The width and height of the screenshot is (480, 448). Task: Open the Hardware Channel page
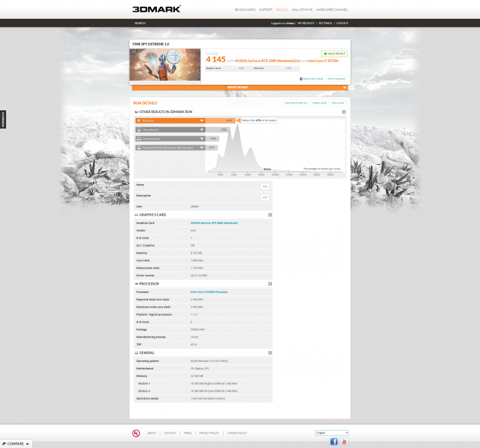[x=332, y=10]
